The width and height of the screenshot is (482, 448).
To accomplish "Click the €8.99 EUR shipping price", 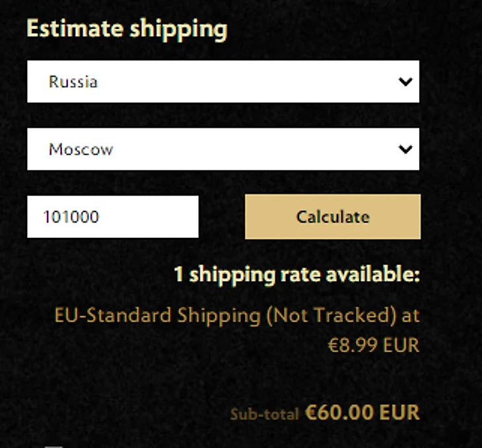I will tap(374, 345).
